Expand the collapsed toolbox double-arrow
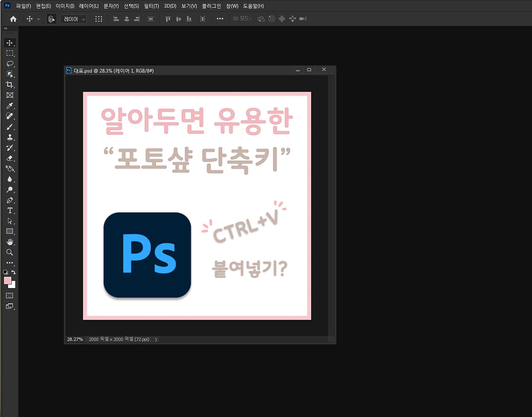This screenshot has height=417, width=532. [x=6, y=28]
